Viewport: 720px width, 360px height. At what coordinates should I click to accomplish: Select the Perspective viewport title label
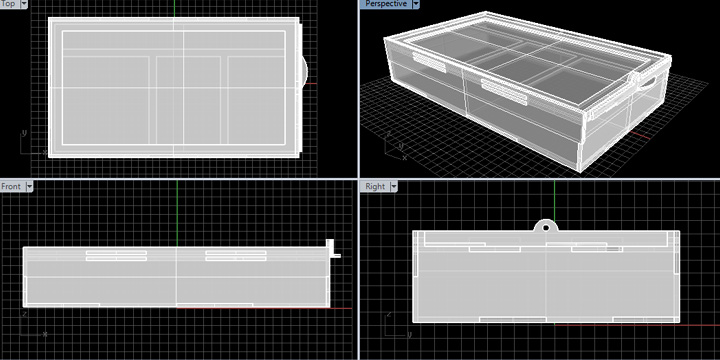[386, 4]
